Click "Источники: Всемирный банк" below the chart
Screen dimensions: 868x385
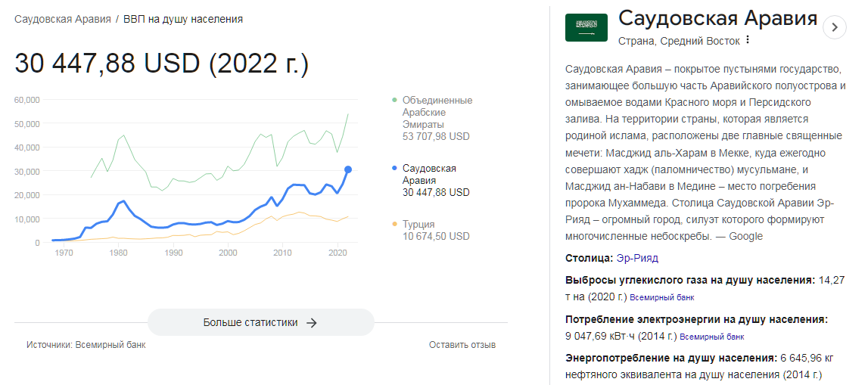pos(86,345)
